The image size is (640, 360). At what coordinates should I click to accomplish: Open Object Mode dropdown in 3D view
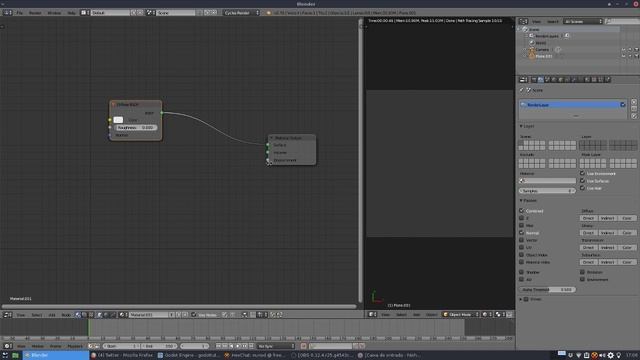(461, 315)
